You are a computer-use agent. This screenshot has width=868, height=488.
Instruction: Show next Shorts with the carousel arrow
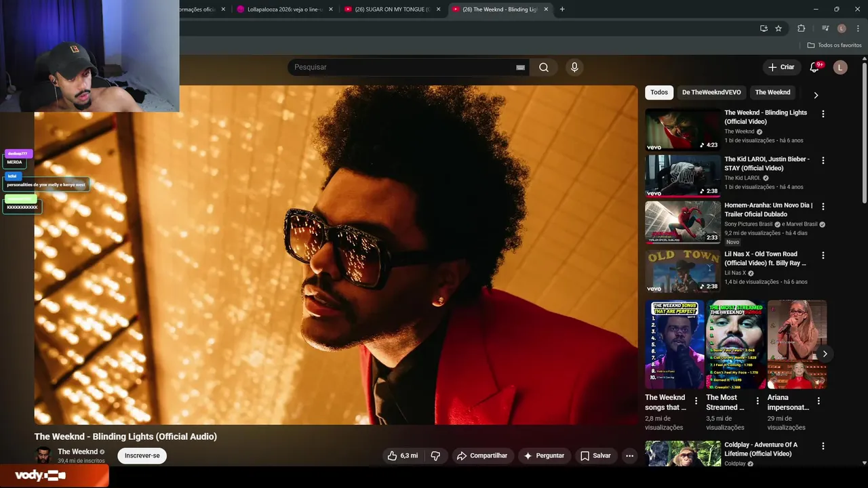825,354
